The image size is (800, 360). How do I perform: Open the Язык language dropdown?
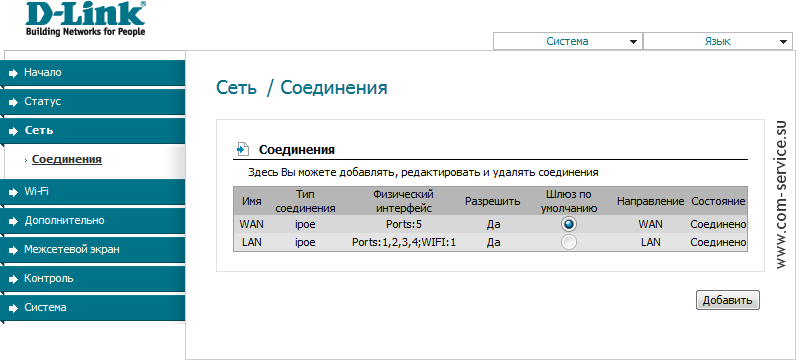718,41
